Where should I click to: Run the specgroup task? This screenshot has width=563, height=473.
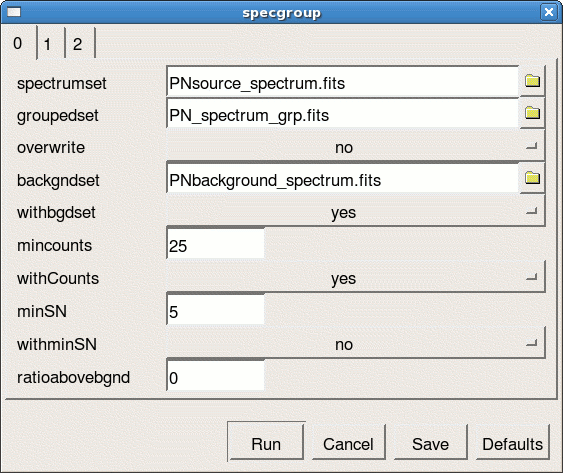point(266,442)
